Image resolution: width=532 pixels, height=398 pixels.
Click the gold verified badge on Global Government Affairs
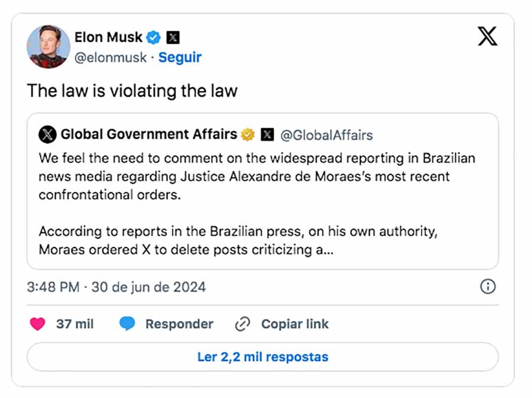(x=248, y=135)
